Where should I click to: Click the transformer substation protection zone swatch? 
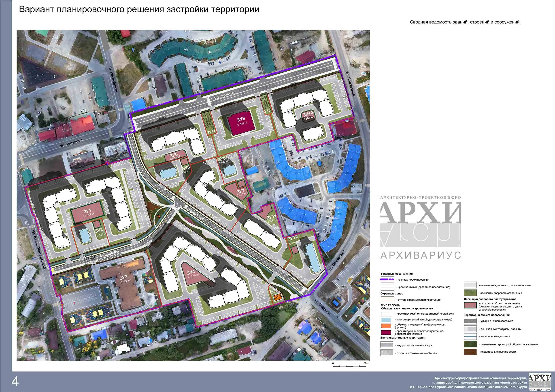387,300
